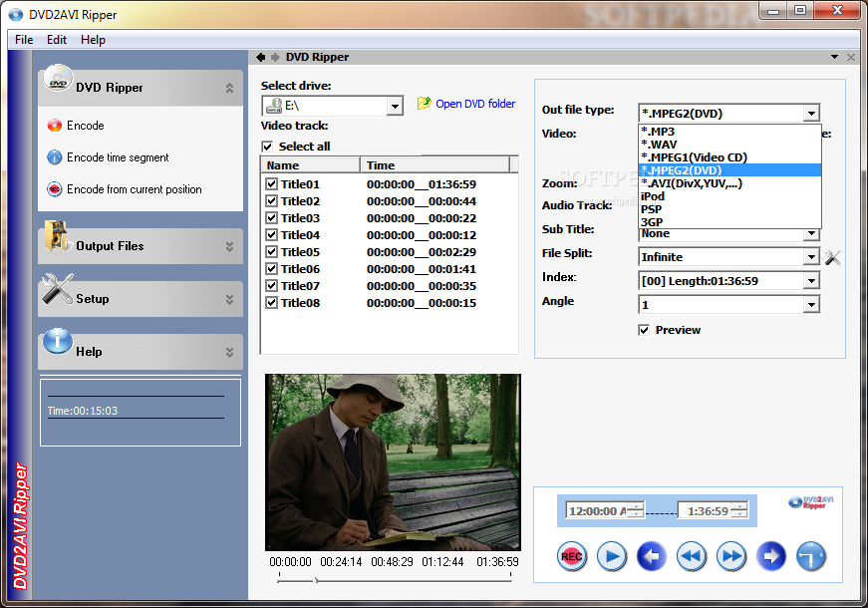
Task: Expand the Help sidebar section
Action: point(229,352)
